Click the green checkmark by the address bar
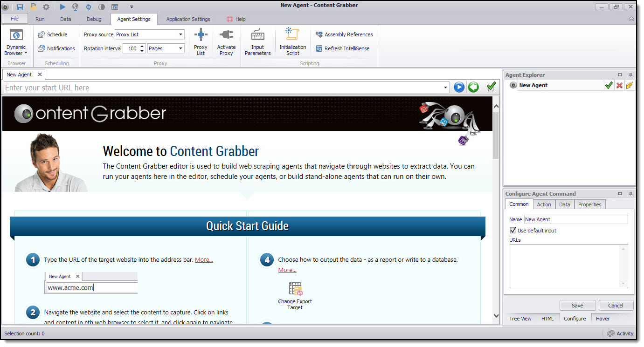Viewport: 644px width, 347px height. click(491, 87)
